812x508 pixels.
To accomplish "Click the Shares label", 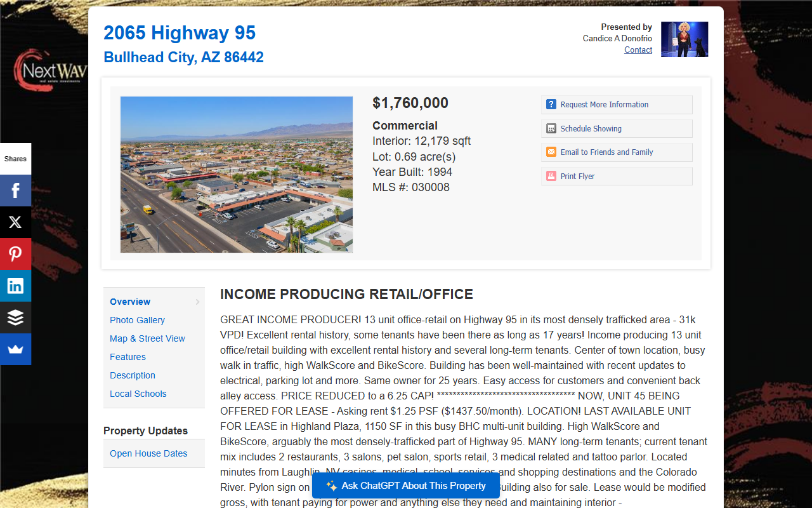I will 15,159.
